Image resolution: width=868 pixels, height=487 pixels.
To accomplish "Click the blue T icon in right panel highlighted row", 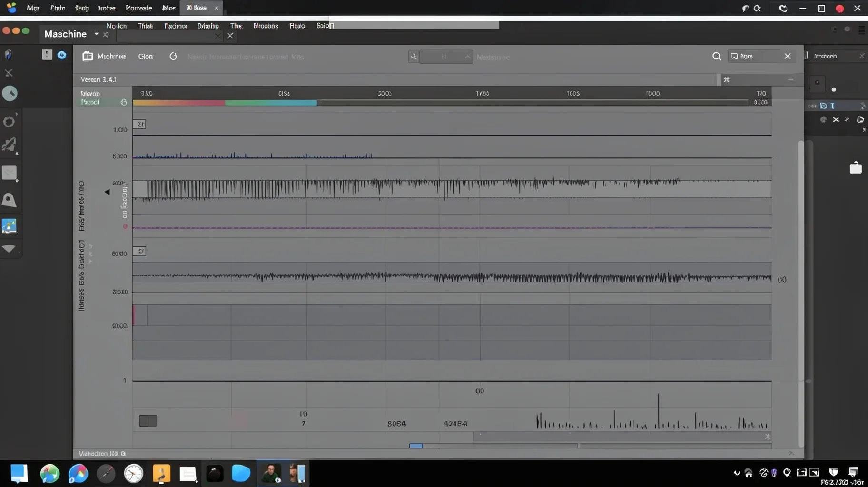I will click(832, 106).
